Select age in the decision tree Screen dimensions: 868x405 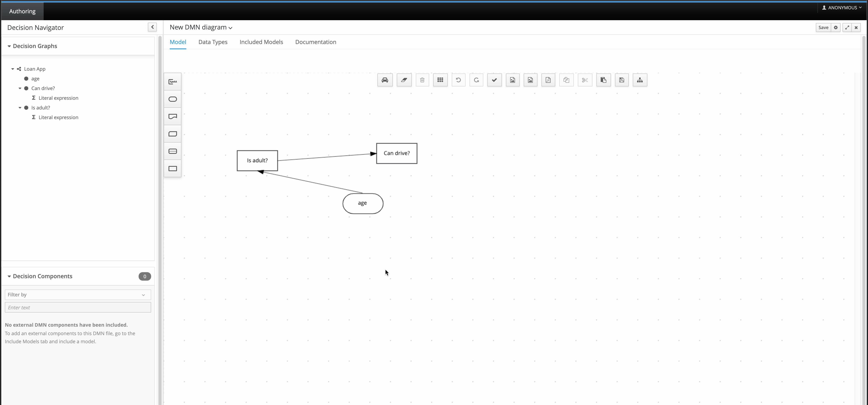[x=35, y=79]
